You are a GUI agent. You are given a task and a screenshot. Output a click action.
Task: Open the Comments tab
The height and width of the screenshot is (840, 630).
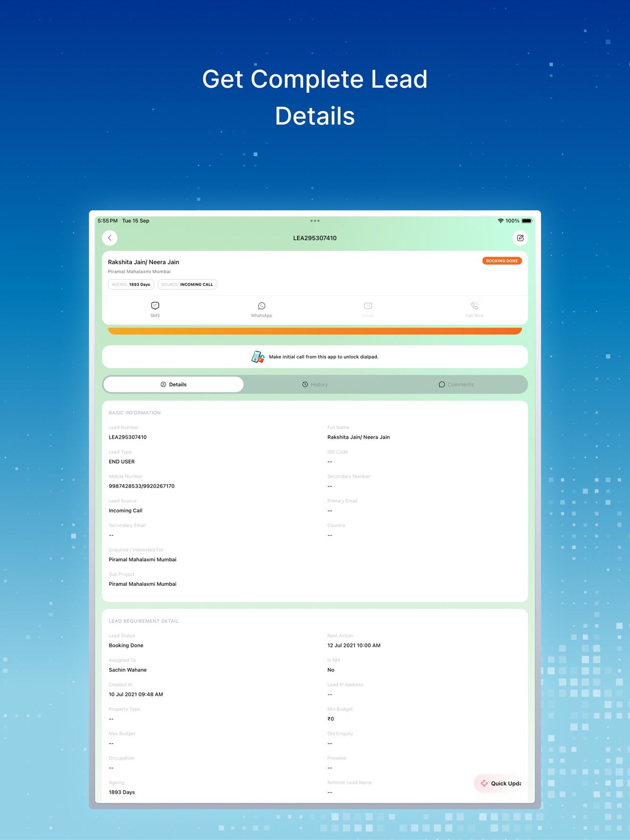point(456,385)
